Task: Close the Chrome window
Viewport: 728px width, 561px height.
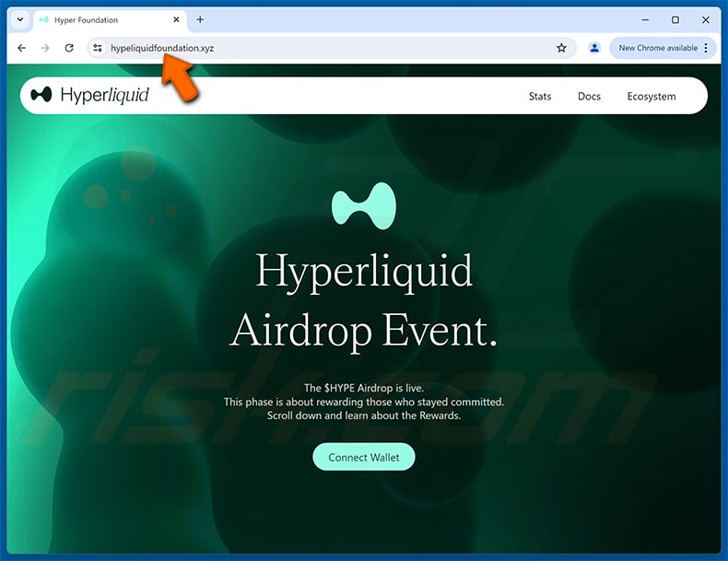Action: (706, 19)
